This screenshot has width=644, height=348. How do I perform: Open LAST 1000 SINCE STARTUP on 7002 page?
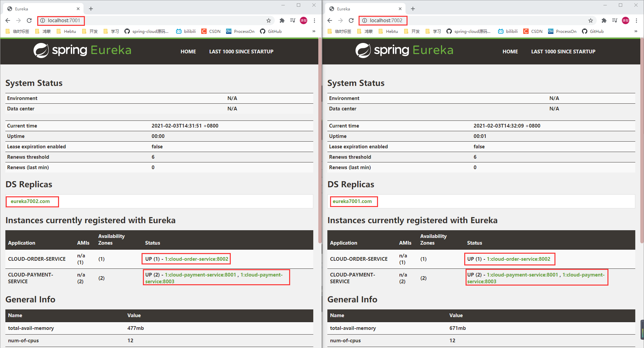(563, 51)
